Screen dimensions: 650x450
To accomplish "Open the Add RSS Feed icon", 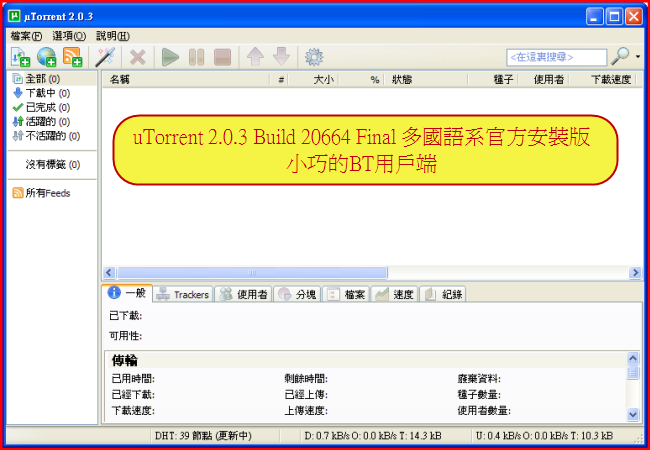I will 72,57.
